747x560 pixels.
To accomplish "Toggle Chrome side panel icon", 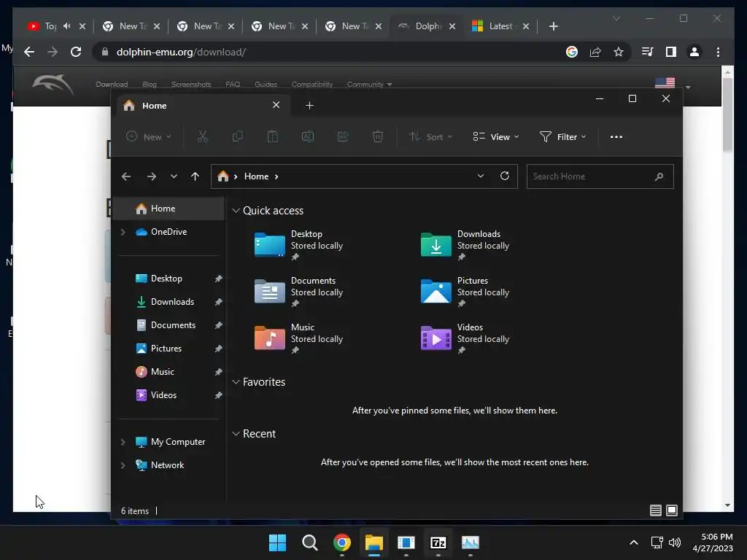I will pos(671,52).
